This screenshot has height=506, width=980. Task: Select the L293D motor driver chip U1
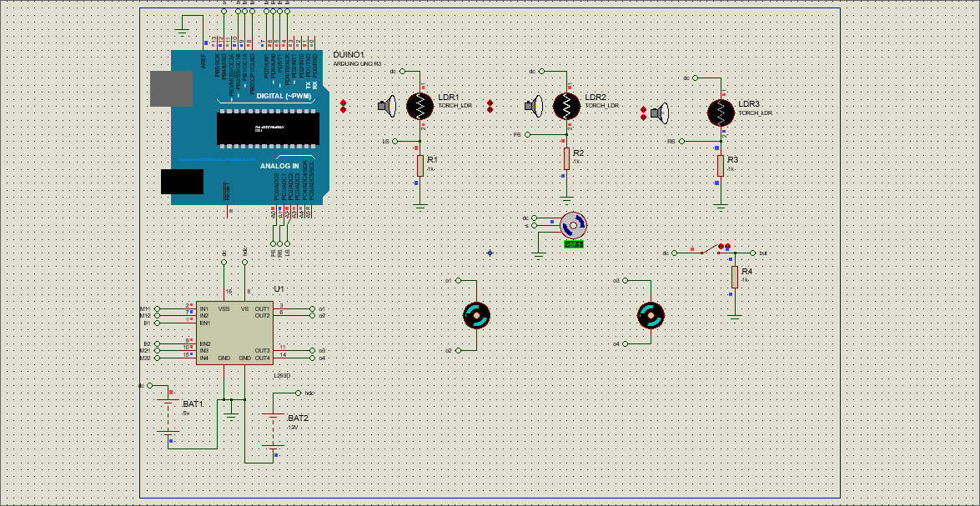[x=234, y=331]
